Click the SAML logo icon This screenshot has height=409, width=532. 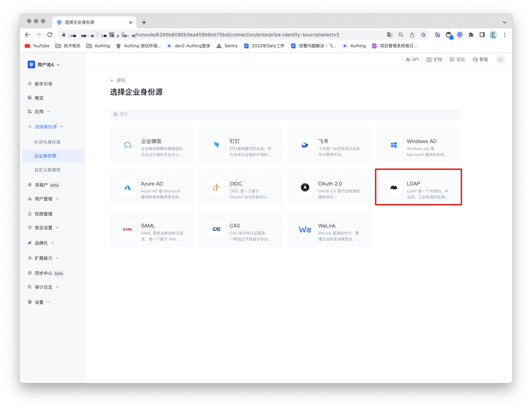128,230
